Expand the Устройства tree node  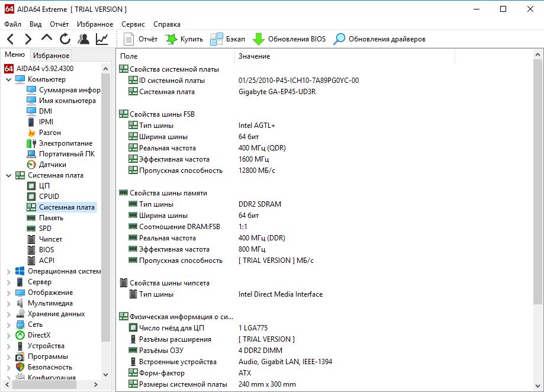click(x=9, y=346)
